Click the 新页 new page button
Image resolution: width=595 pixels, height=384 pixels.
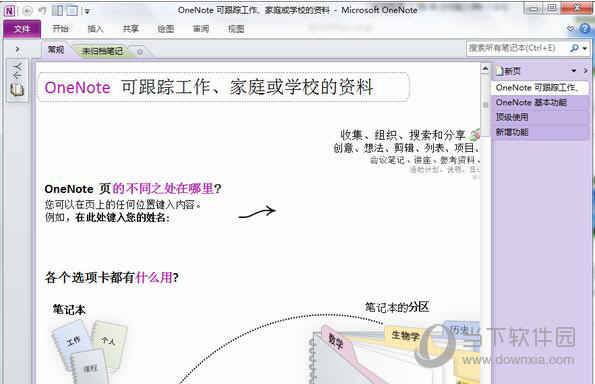[508, 71]
